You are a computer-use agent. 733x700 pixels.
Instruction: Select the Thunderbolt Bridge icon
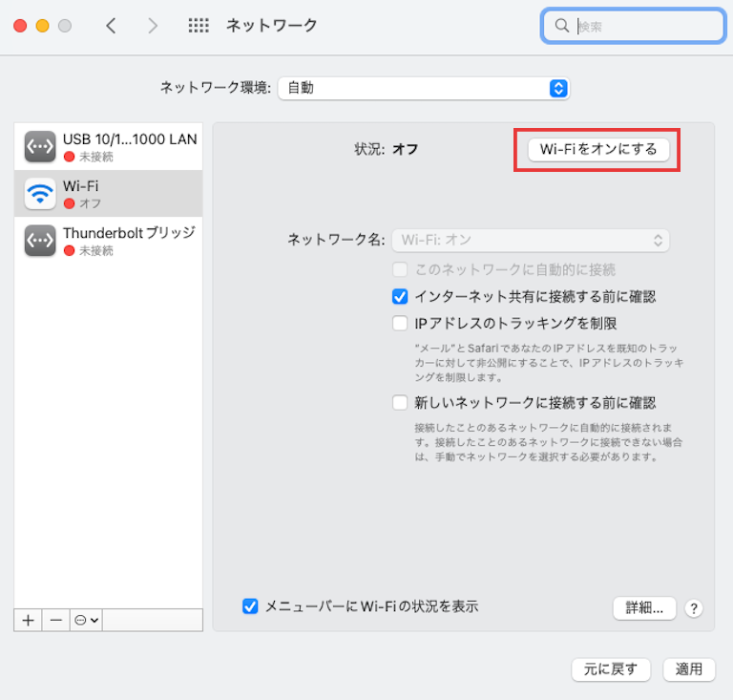[40, 241]
